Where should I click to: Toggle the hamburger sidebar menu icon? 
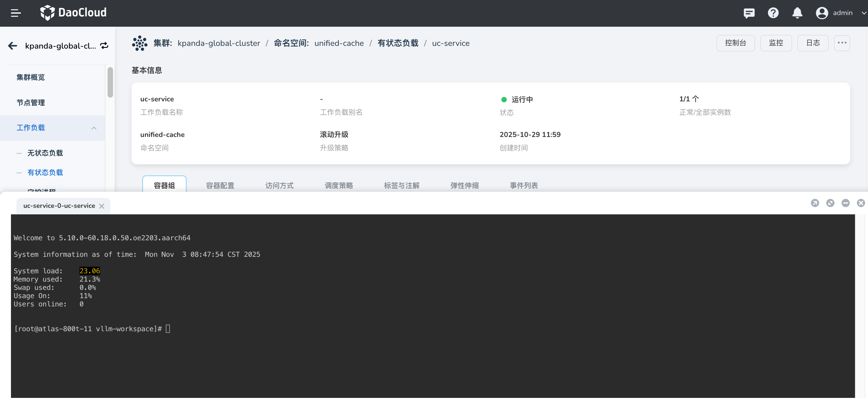[x=16, y=13]
